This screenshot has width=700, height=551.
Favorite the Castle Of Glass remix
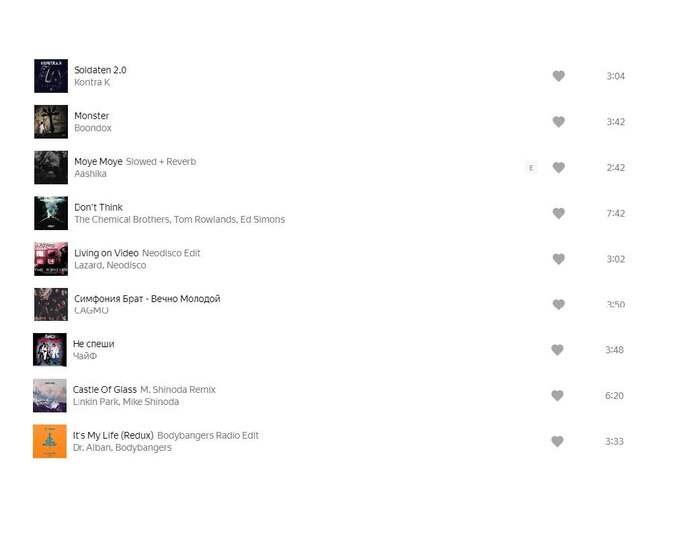coord(558,396)
